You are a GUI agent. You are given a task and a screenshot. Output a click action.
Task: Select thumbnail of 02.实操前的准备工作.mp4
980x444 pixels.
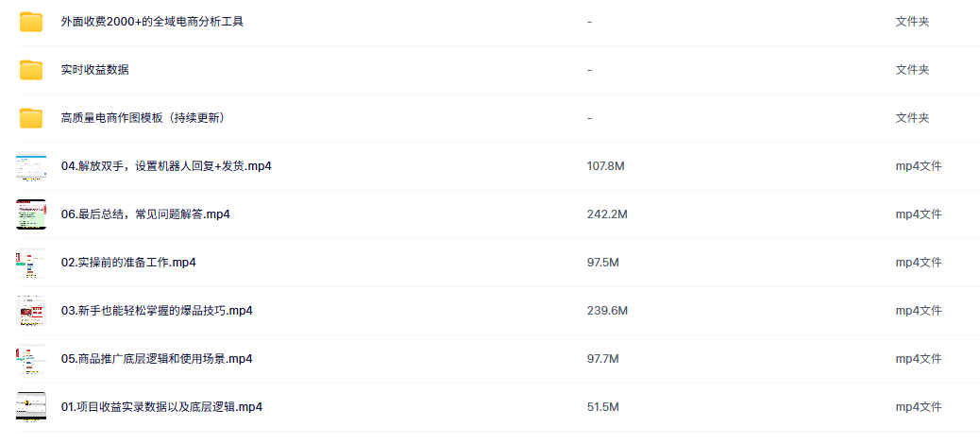pyautogui.click(x=31, y=263)
